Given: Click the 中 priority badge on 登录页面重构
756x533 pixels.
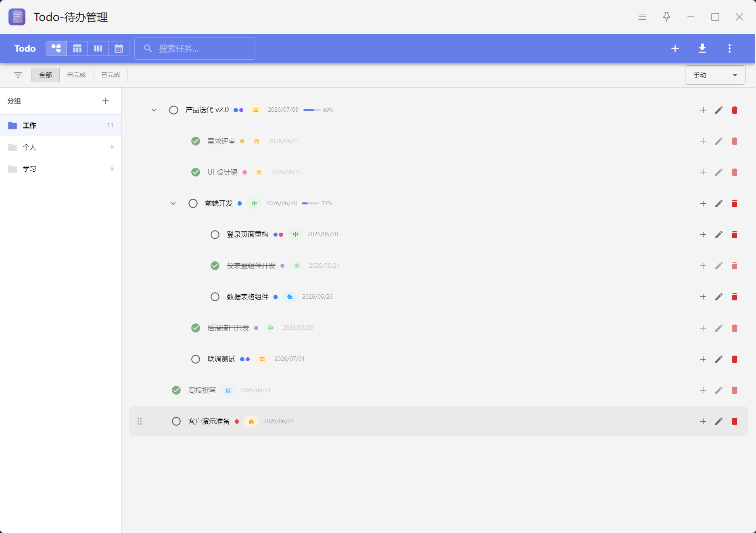Looking at the screenshot, I should click(296, 235).
